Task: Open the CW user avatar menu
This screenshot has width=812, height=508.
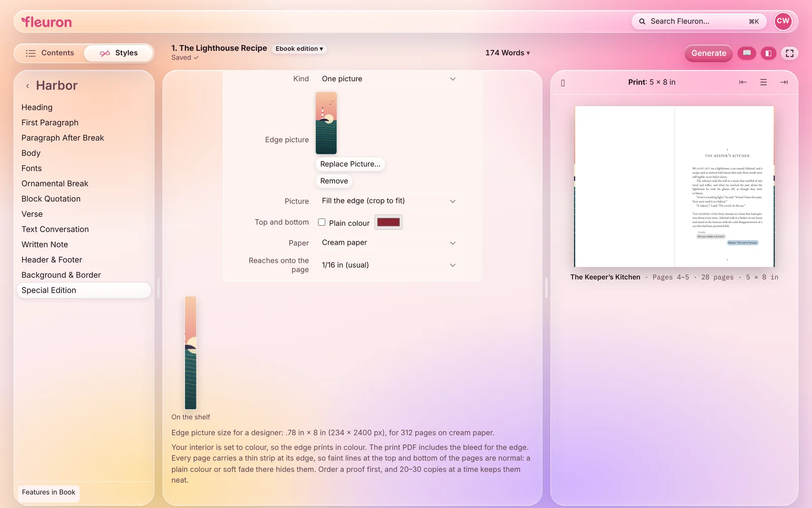Action: click(783, 21)
